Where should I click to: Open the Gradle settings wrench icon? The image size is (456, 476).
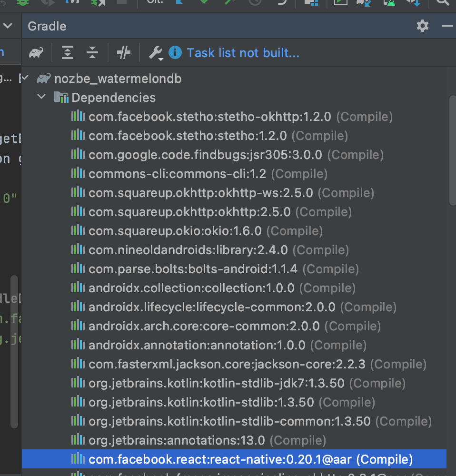tap(155, 52)
